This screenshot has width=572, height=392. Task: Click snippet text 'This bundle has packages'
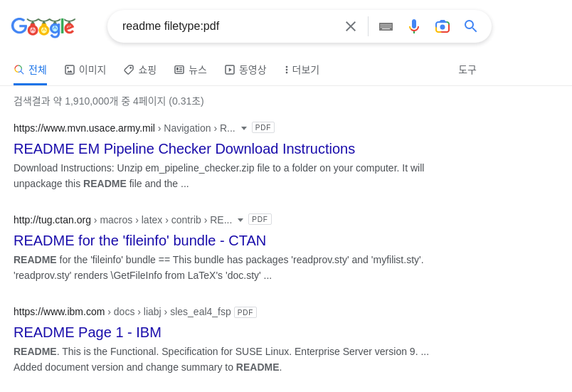click(x=231, y=260)
